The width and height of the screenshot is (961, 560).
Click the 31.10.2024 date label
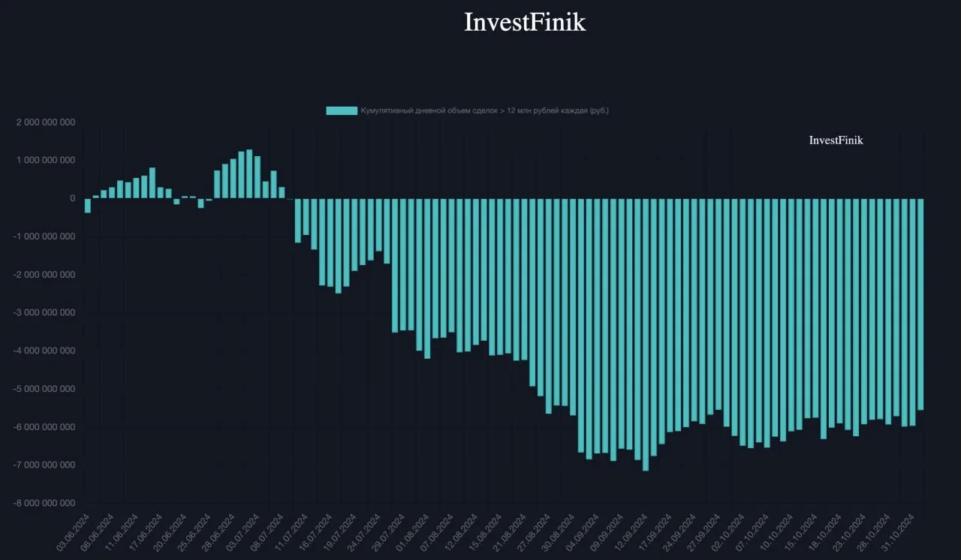click(899, 533)
